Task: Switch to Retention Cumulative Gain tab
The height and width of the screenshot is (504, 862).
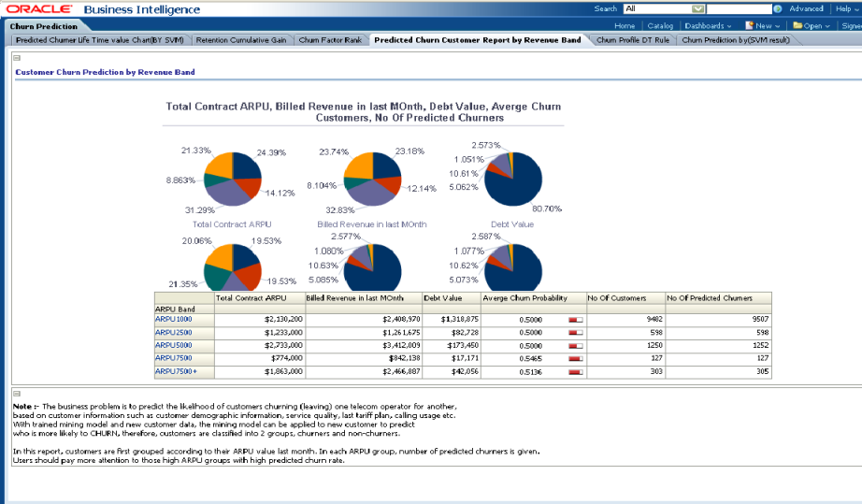Action: coord(241,40)
